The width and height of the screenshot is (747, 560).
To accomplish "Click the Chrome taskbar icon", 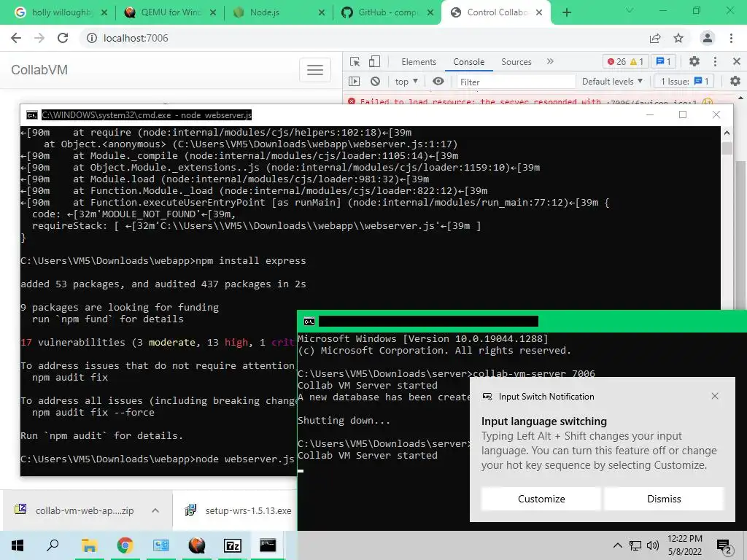I will (125, 545).
